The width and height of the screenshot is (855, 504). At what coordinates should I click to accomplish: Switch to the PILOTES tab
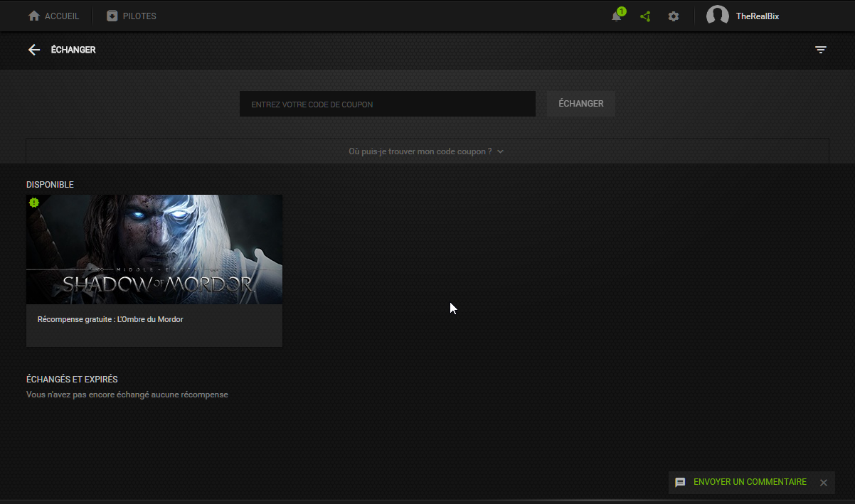pos(139,16)
